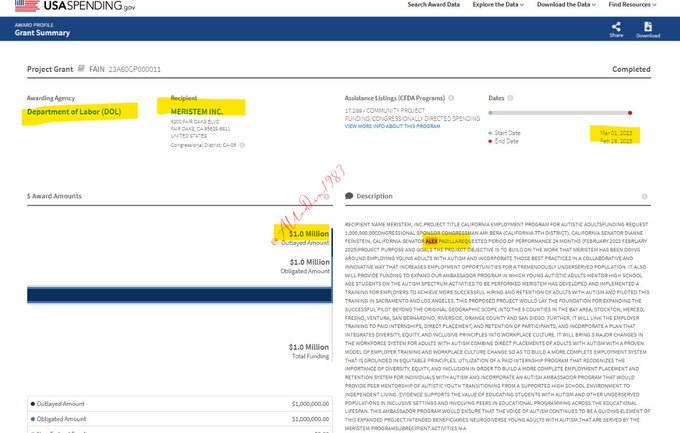
Task: Click the USAspending.gov logo
Action: point(60,6)
